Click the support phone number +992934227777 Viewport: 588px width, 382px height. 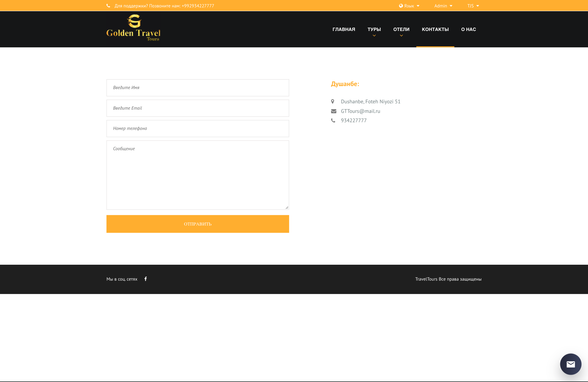pyautogui.click(x=198, y=6)
